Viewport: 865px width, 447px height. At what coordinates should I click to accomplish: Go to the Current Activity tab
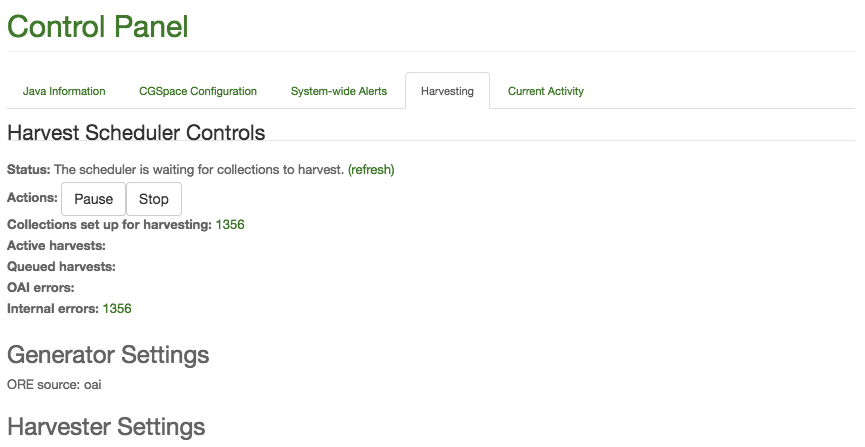click(546, 91)
